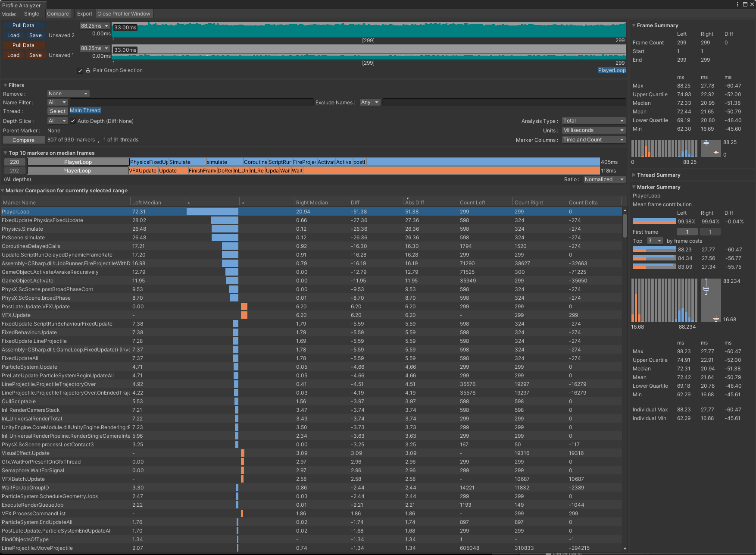Toggle the Auto Depth checkbox
756x555 pixels.
click(73, 121)
